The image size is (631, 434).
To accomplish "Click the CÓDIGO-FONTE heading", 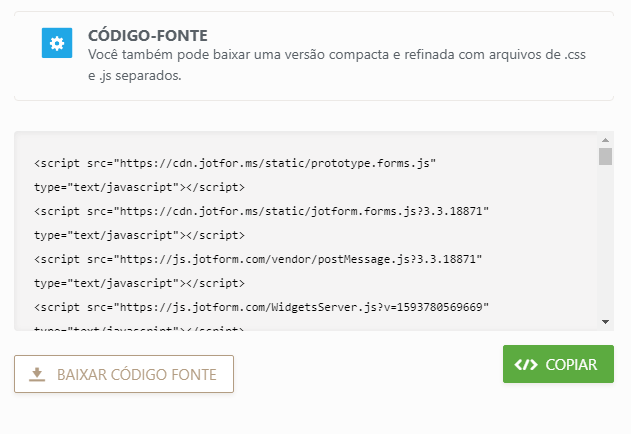I will click(148, 35).
